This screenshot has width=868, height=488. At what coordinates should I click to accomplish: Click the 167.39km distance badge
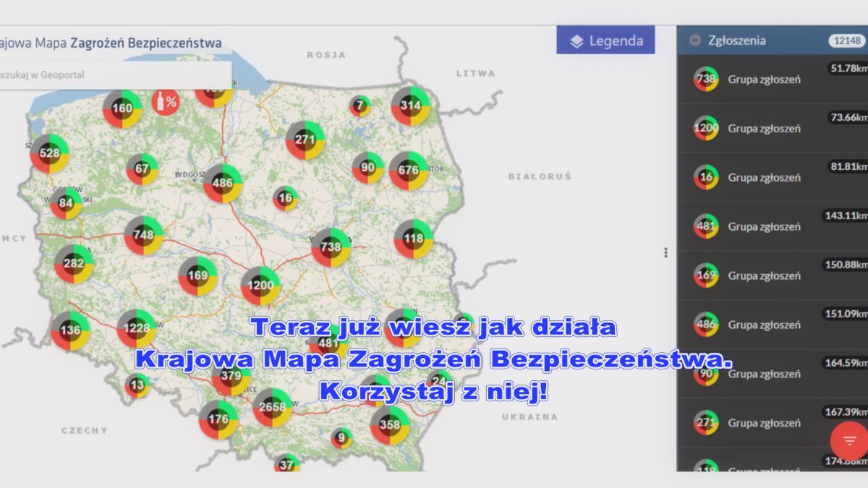[846, 412]
